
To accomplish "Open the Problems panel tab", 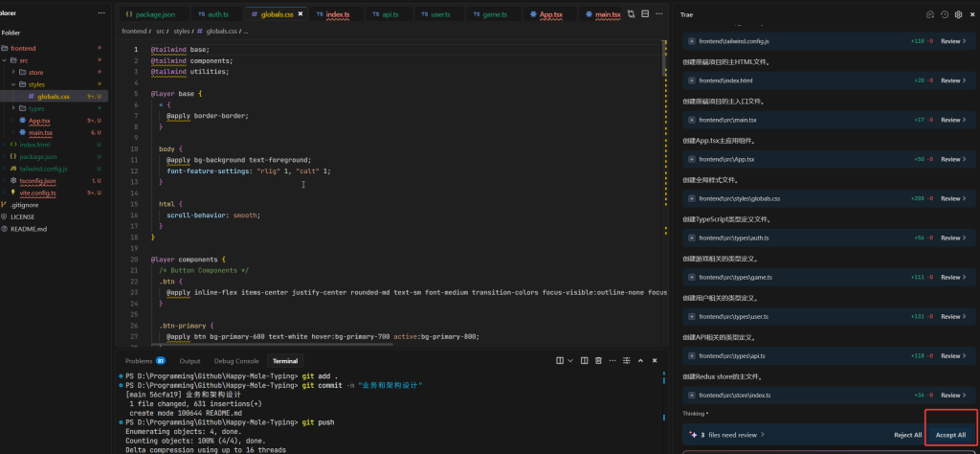I will (x=145, y=361).
